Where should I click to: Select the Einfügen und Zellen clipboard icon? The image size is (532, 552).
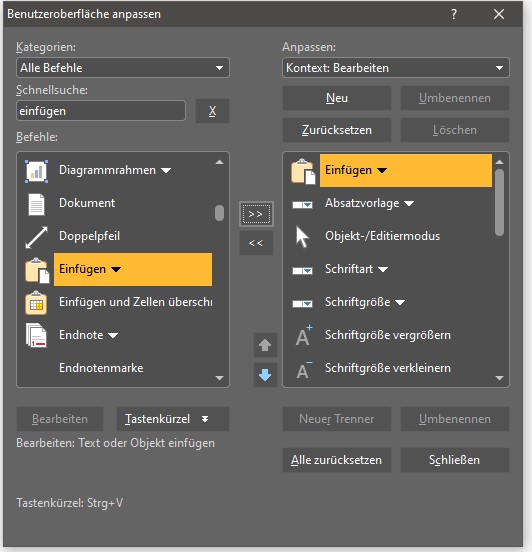(x=36, y=303)
